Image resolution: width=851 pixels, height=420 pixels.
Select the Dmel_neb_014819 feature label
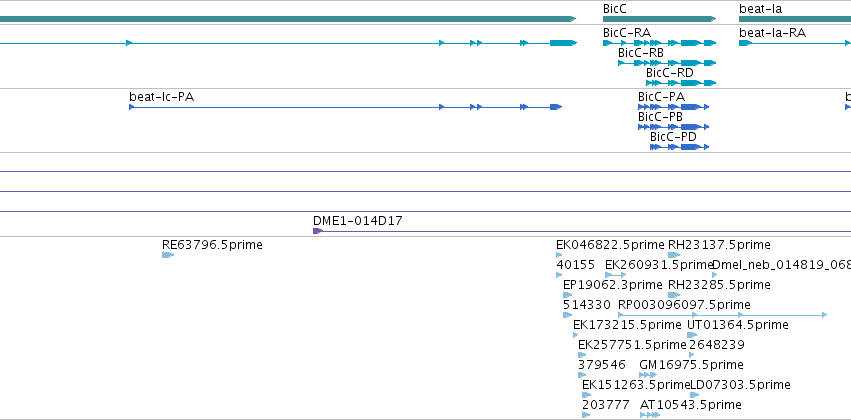pos(781,265)
